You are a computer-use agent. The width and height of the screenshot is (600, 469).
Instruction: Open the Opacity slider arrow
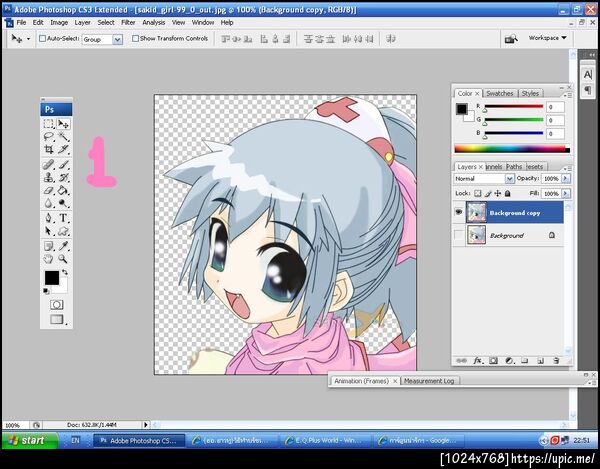566,179
